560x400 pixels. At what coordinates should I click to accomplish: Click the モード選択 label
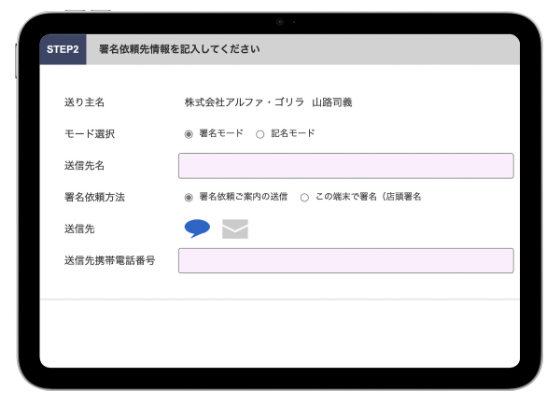(89, 134)
